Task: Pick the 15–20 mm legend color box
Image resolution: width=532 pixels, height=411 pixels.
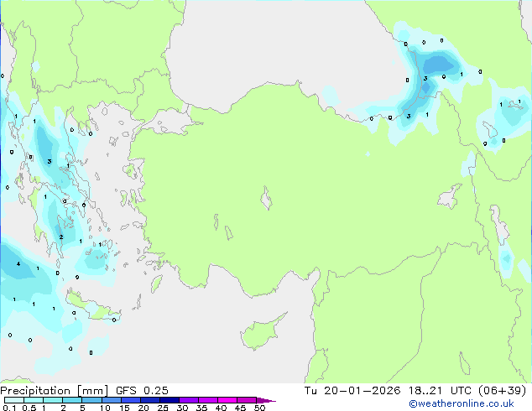Action: coord(130,400)
